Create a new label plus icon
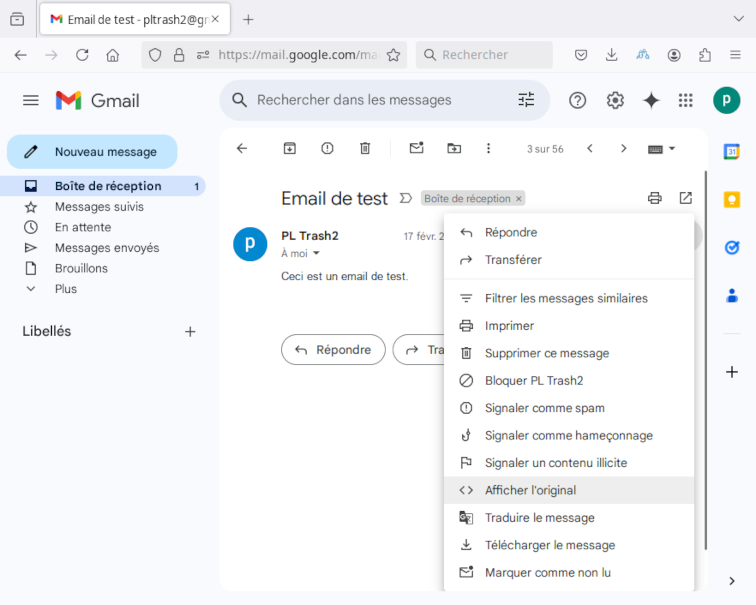This screenshot has width=756, height=605. 190,332
